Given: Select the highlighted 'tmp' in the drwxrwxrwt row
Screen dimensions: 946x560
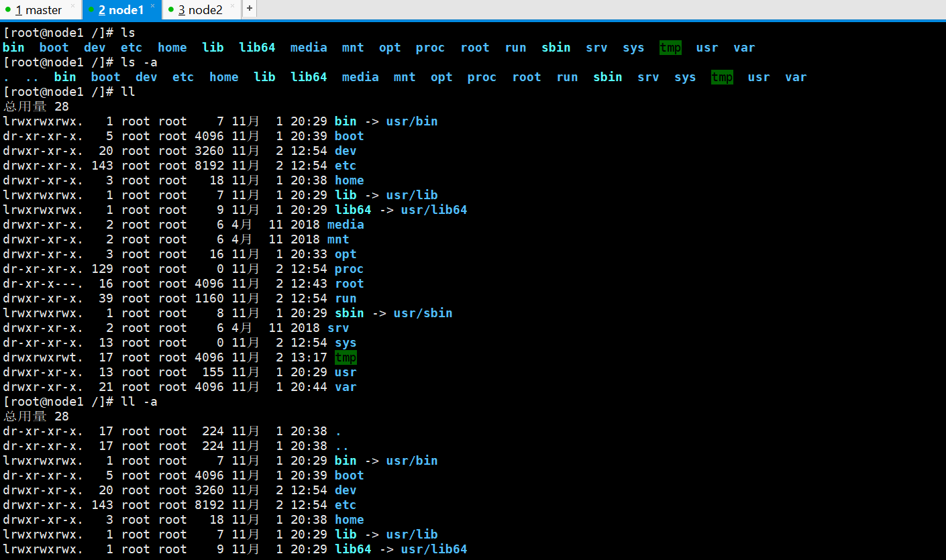Looking at the screenshot, I should [346, 357].
